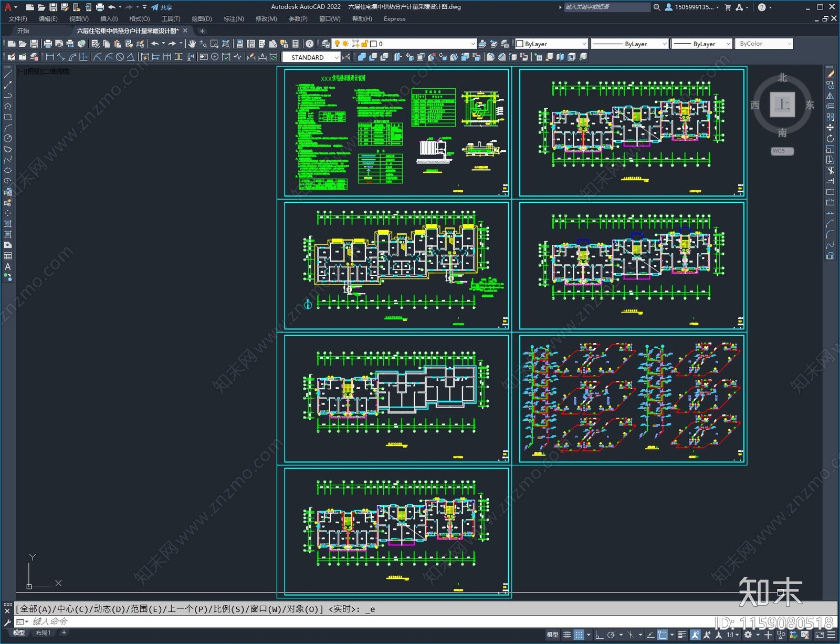840x644 pixels.
Task: Toggle ortho mode in status bar
Action: tap(599, 635)
